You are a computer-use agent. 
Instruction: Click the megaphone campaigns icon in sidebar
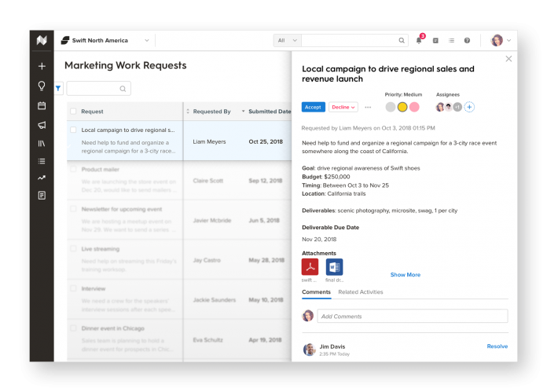(42, 125)
